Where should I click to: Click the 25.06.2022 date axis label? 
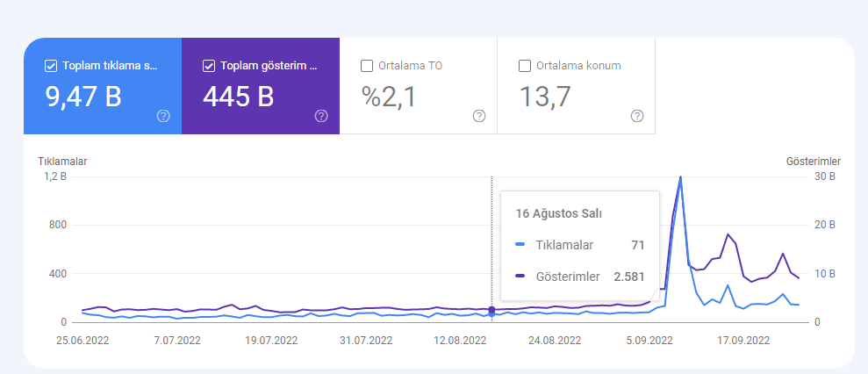[x=82, y=341]
